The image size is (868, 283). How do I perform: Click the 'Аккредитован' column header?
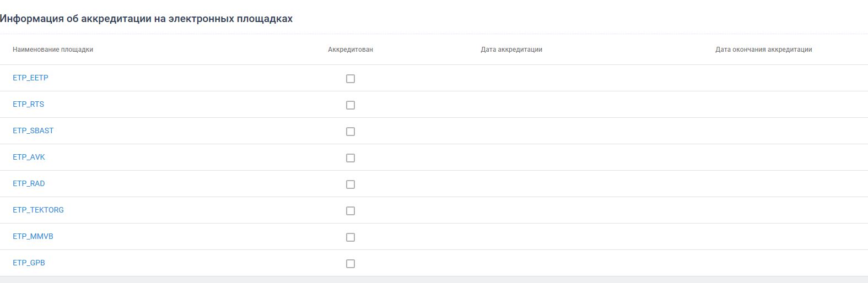click(x=351, y=50)
